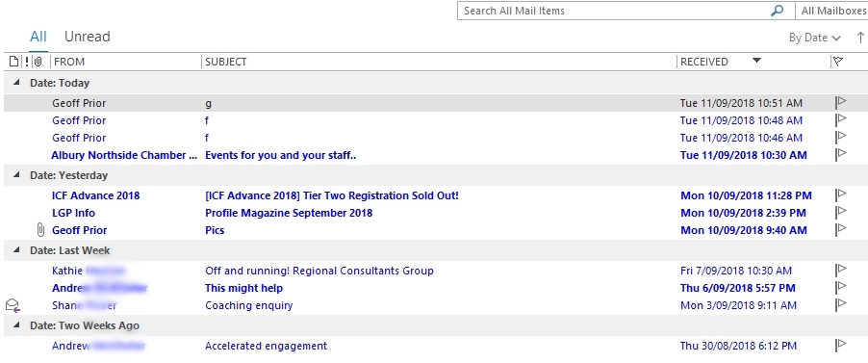Open the This might help email
868x363 pixels.
click(x=243, y=288)
